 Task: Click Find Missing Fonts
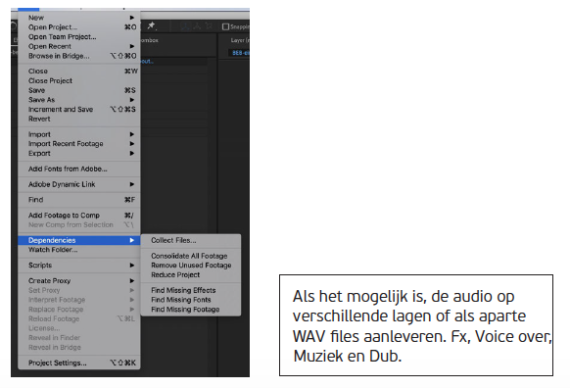tap(191, 300)
